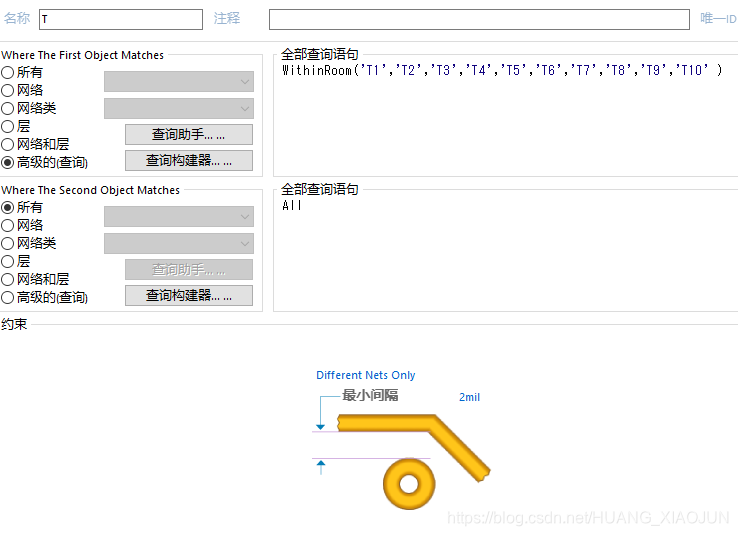Edit the 2mil minimum clearance value

click(x=469, y=397)
